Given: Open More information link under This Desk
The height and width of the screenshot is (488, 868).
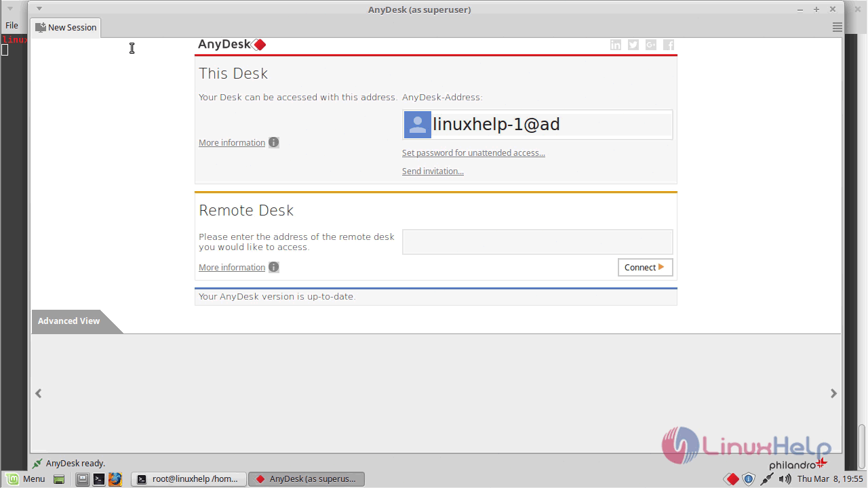Looking at the screenshot, I should click(232, 142).
